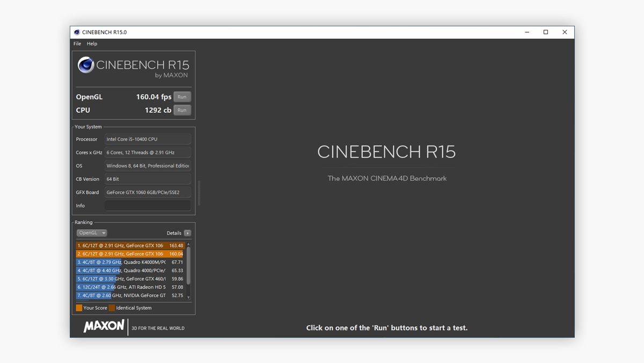
Task: Click the Cinebench icon in the title bar
Action: tap(77, 32)
